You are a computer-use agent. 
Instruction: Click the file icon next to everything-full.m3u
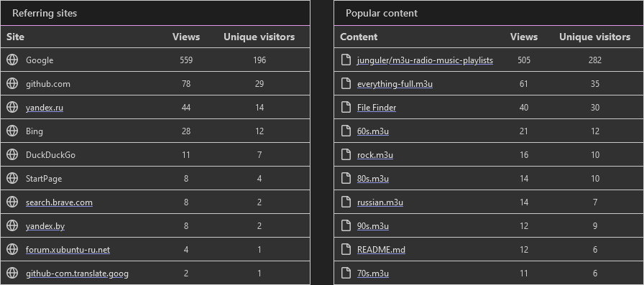pyautogui.click(x=346, y=84)
